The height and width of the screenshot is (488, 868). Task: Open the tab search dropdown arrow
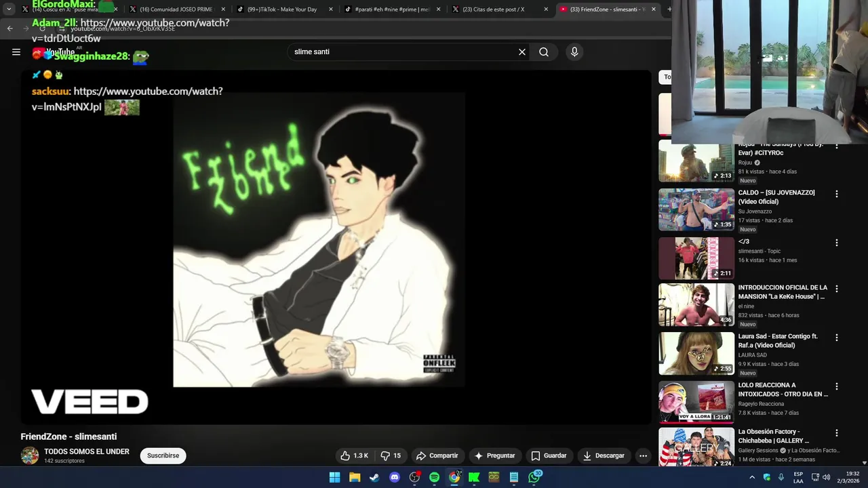pyautogui.click(x=9, y=9)
